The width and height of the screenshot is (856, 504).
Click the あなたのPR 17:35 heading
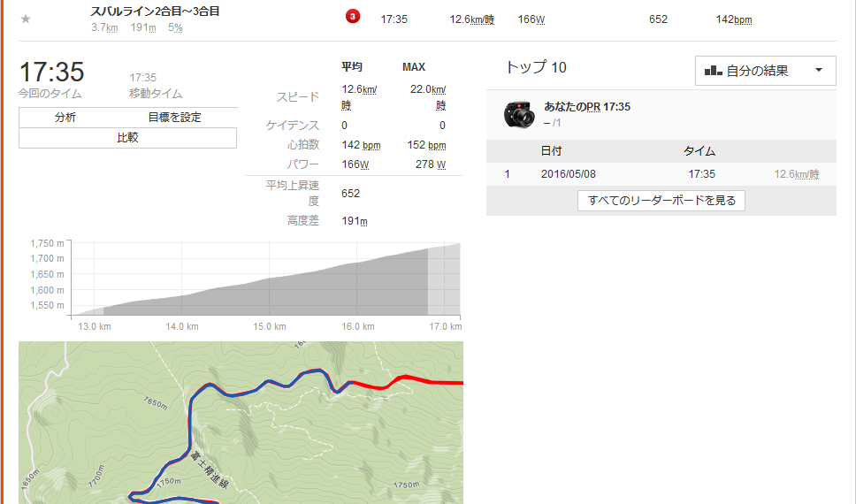tap(587, 107)
